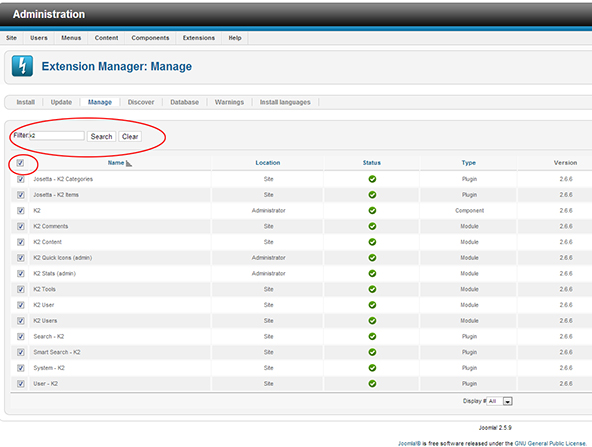This screenshot has width=592, height=447.
Task: Open the GNU General Public License link
Action: pyautogui.click(x=550, y=443)
